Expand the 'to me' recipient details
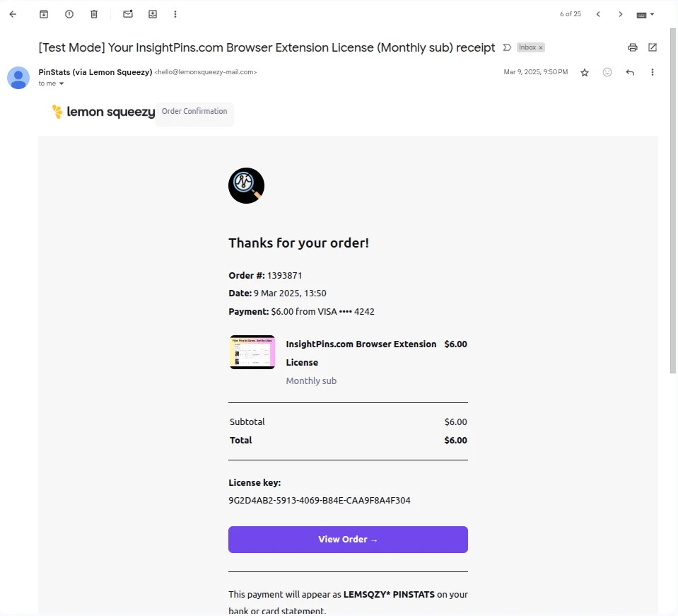This screenshot has width=678, height=616. tap(62, 83)
